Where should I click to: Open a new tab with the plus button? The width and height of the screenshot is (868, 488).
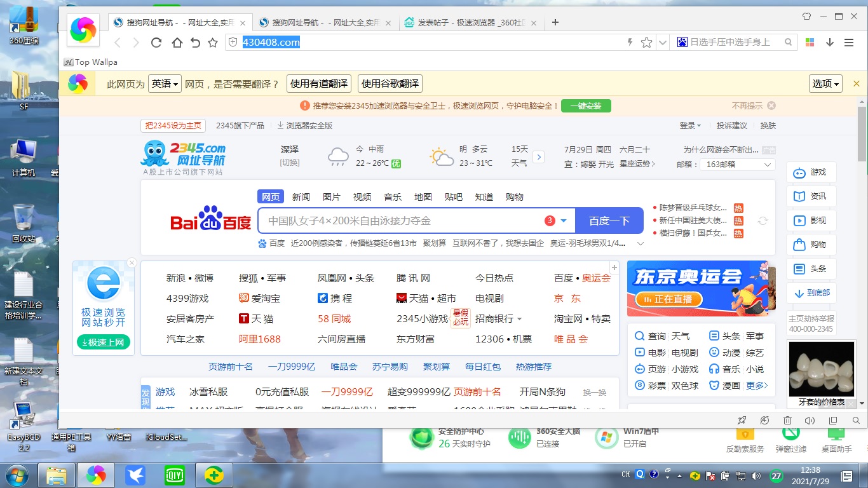point(555,22)
